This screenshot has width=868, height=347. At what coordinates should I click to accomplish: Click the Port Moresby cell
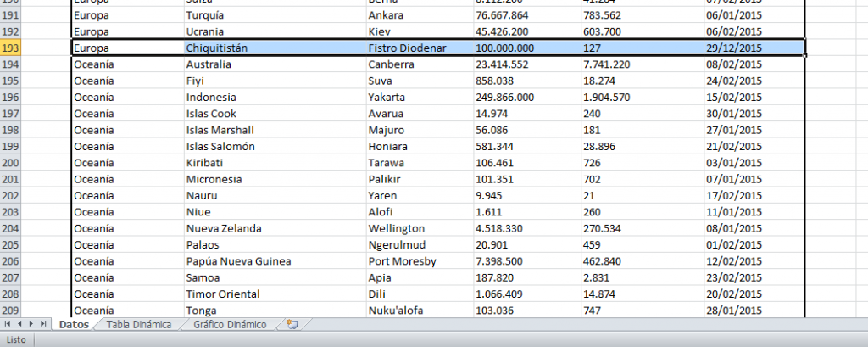point(420,261)
